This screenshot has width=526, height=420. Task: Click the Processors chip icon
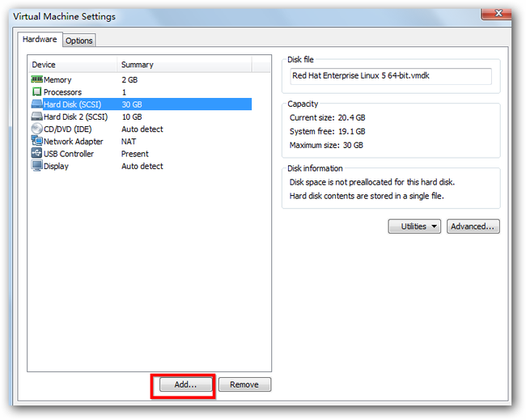click(36, 91)
